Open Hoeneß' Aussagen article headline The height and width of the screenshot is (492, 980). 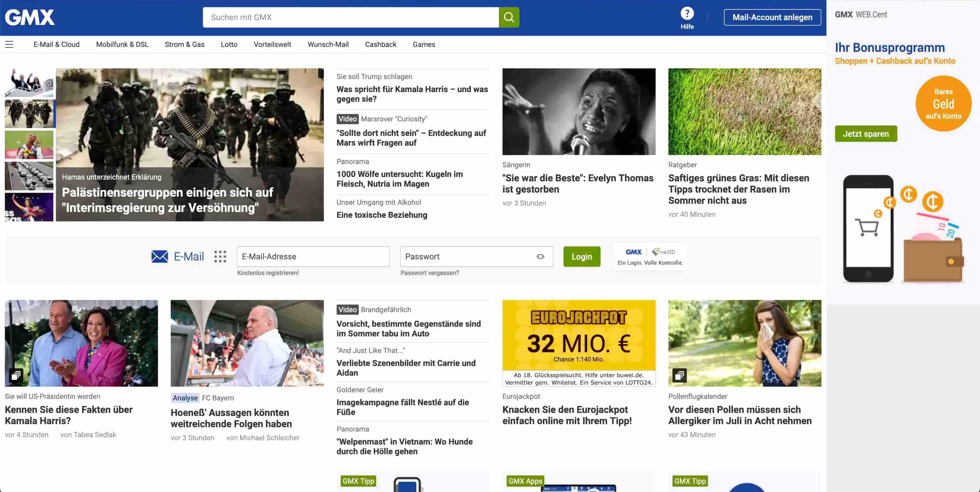tap(231, 418)
